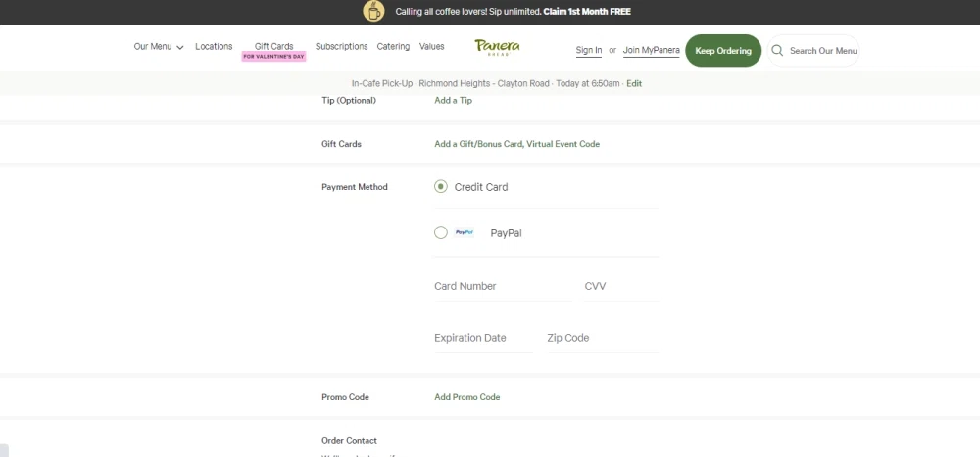Click Add Promo Code link
Image resolution: width=980 pixels, height=457 pixels.
click(466, 397)
